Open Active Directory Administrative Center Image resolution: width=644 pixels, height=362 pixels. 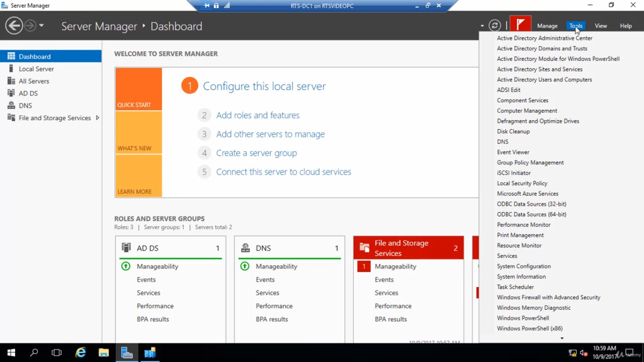544,38
